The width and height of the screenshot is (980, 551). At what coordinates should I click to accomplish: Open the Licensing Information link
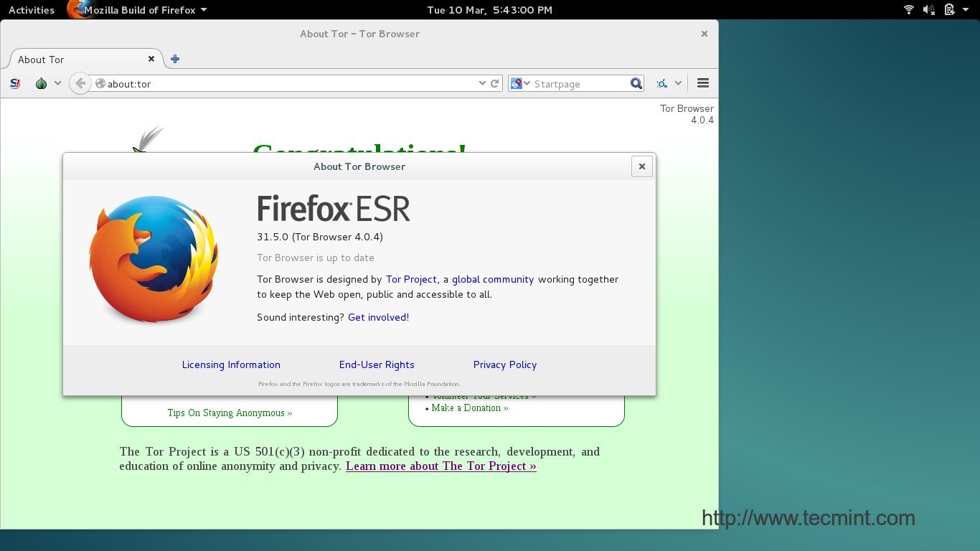click(231, 364)
